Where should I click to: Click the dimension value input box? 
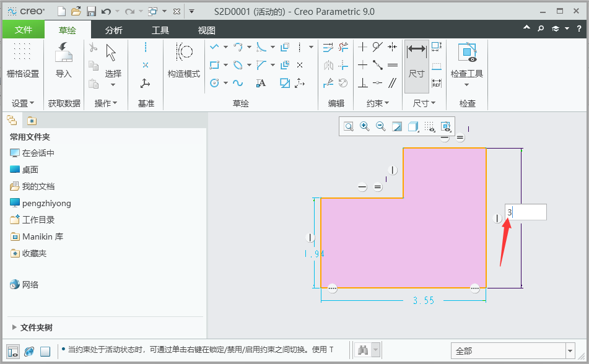[x=526, y=212]
